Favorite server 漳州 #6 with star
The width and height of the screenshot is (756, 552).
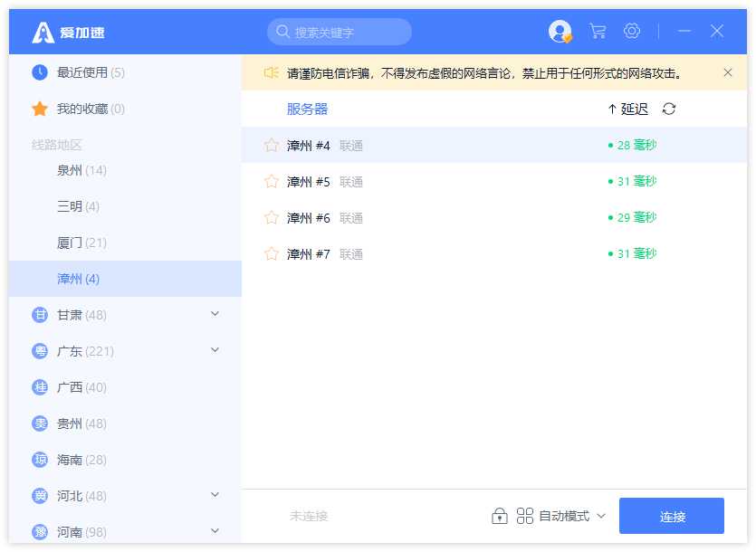tap(272, 217)
